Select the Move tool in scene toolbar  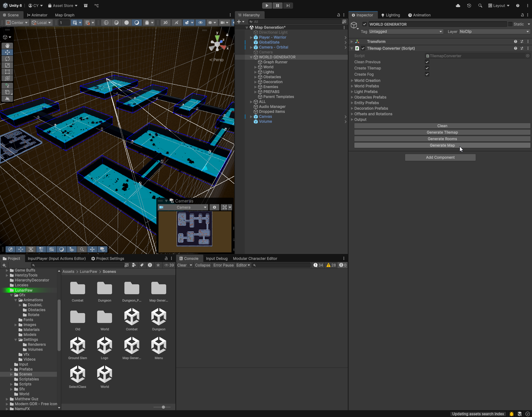click(7, 52)
